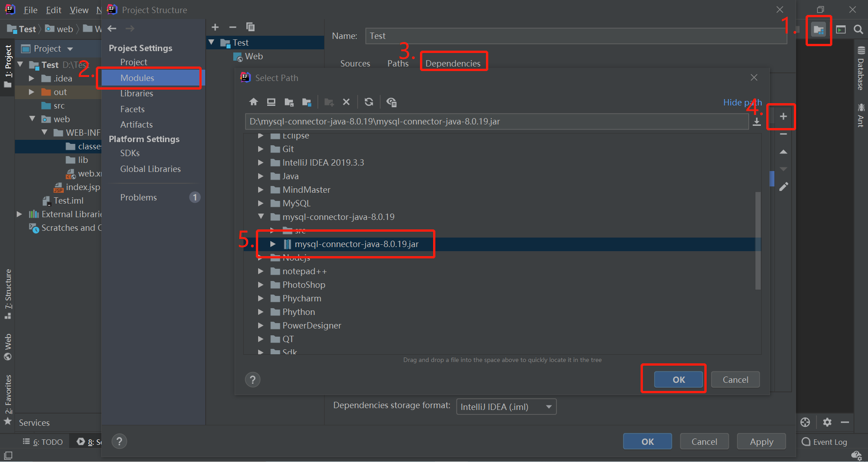This screenshot has height=462, width=868.
Task: Click the Home directory icon in Select Path
Action: pyautogui.click(x=254, y=102)
